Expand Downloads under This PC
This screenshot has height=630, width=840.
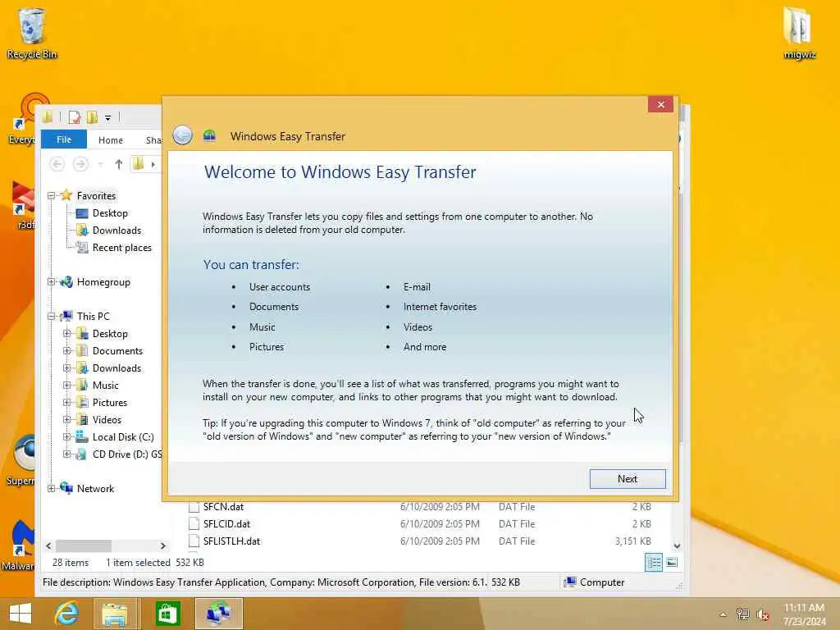tap(67, 367)
